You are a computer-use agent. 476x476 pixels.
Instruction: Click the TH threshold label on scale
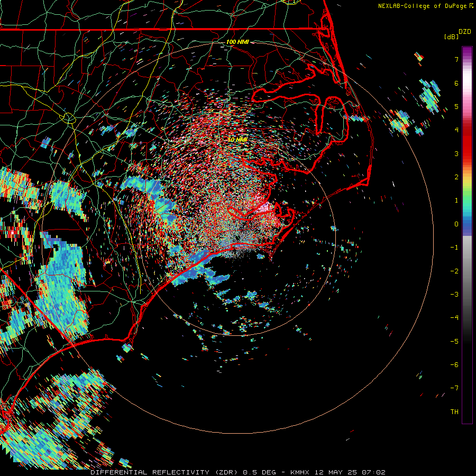pyautogui.click(x=454, y=412)
